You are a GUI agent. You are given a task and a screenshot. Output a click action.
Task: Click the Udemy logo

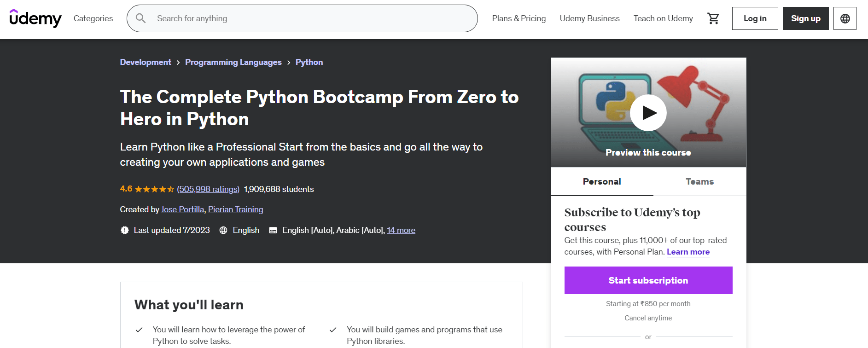tap(35, 18)
